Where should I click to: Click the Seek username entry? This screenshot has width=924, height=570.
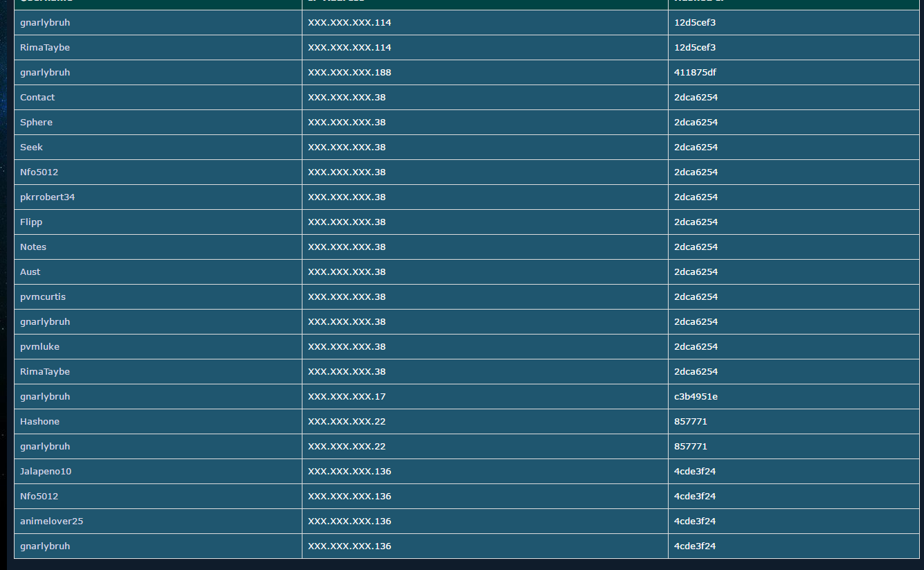point(31,148)
